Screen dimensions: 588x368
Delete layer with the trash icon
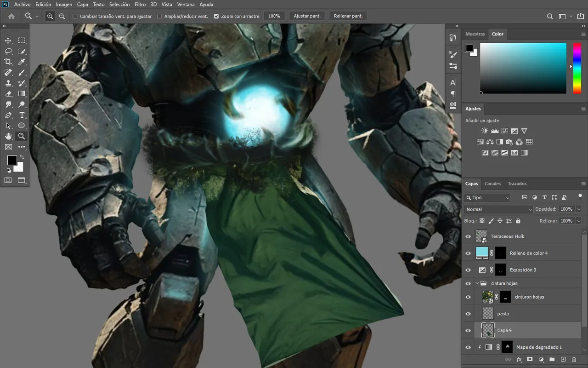point(574,359)
